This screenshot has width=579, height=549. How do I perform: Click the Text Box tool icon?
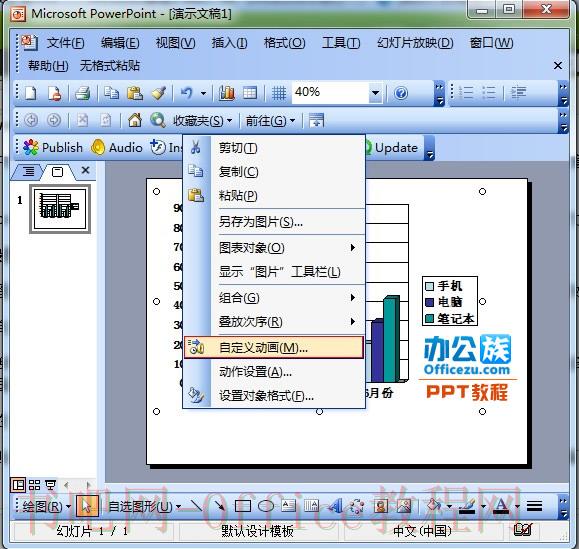tap(288, 506)
